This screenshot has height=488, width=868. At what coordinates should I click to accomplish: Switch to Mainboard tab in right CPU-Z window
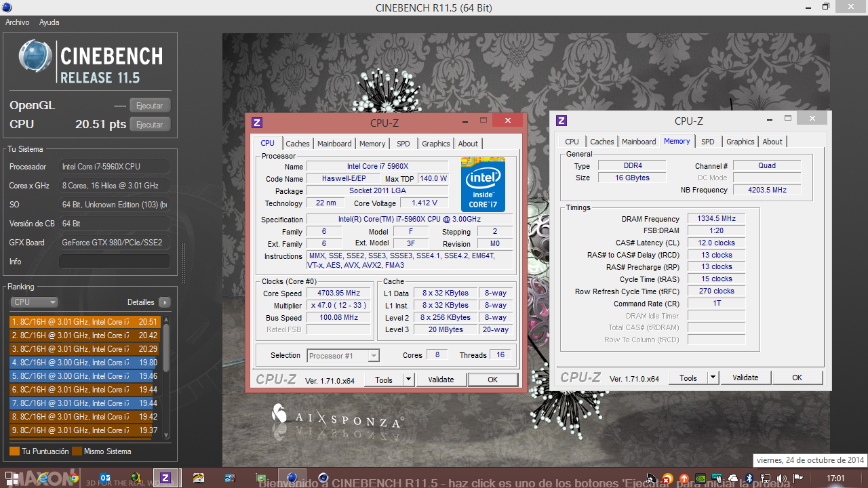[x=639, y=142]
